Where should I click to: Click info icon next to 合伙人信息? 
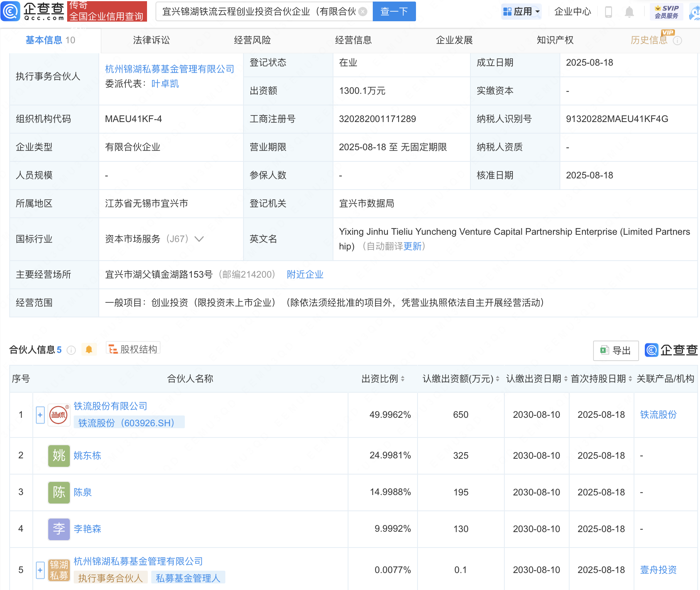(71, 350)
